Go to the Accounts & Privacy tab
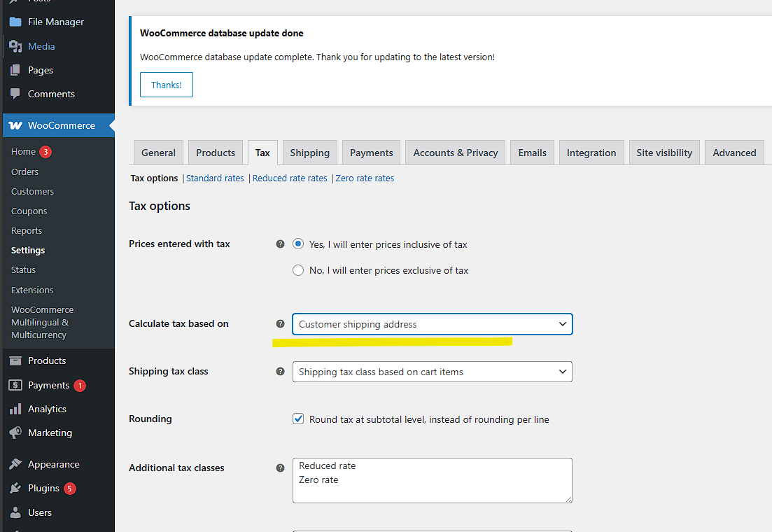 coord(456,153)
